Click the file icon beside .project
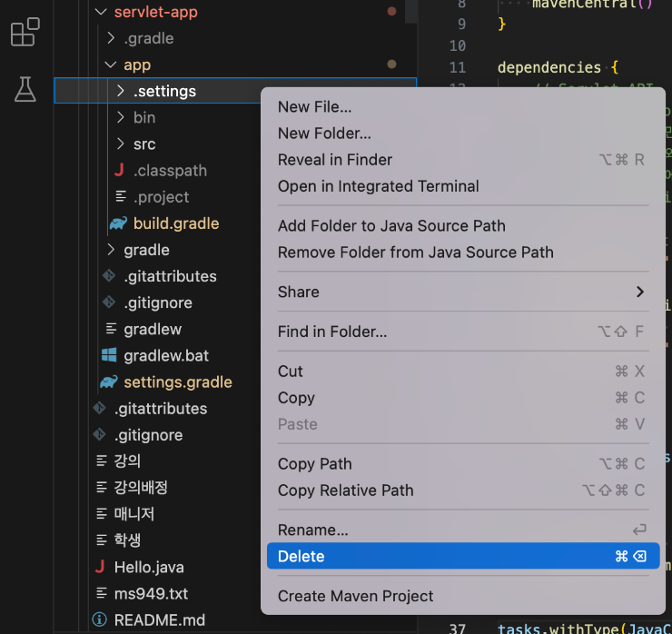The height and width of the screenshot is (634, 672). click(121, 197)
